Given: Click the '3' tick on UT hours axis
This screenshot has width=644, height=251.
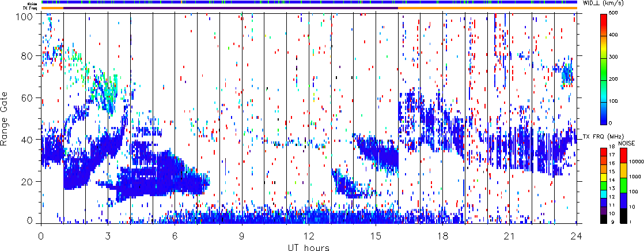Looking at the screenshot, I should [x=108, y=236].
